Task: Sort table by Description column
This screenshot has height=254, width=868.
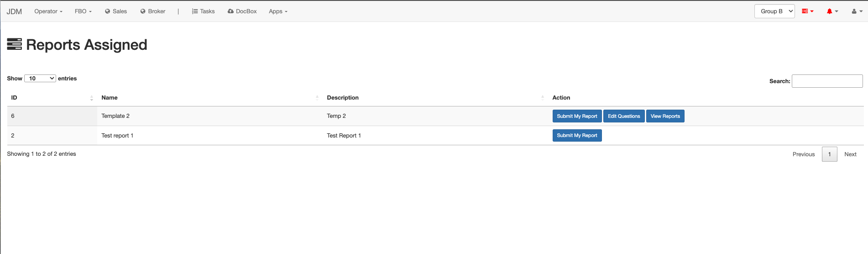Action: point(434,98)
